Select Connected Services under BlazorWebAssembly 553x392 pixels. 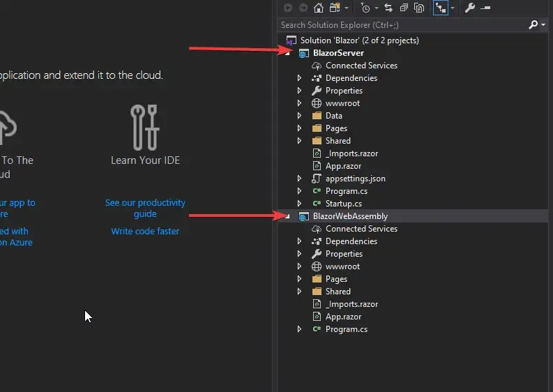click(x=361, y=229)
